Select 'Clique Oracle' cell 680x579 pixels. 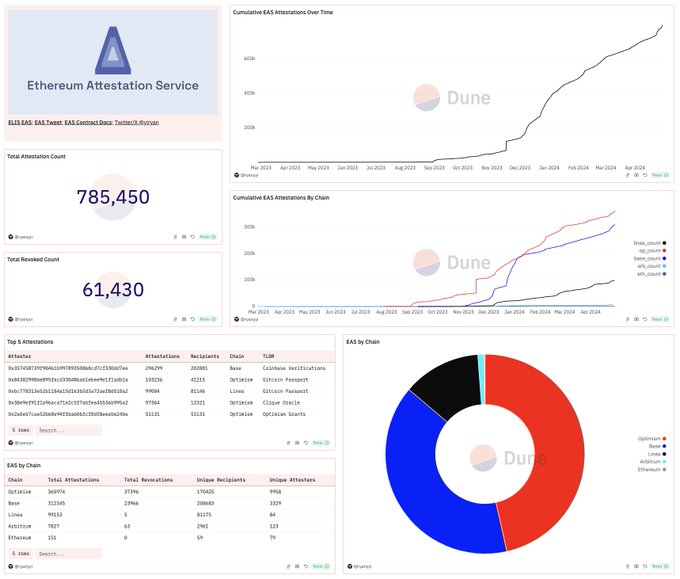[281, 402]
